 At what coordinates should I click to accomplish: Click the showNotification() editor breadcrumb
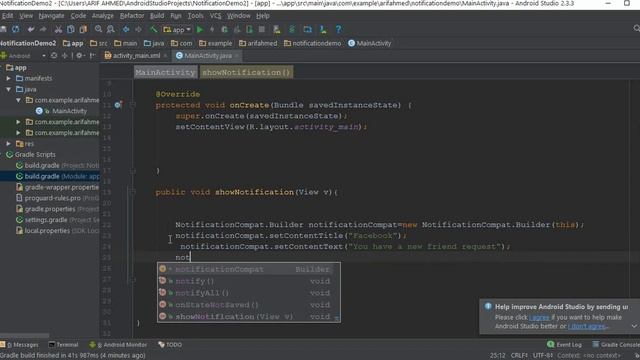pyautogui.click(x=246, y=72)
